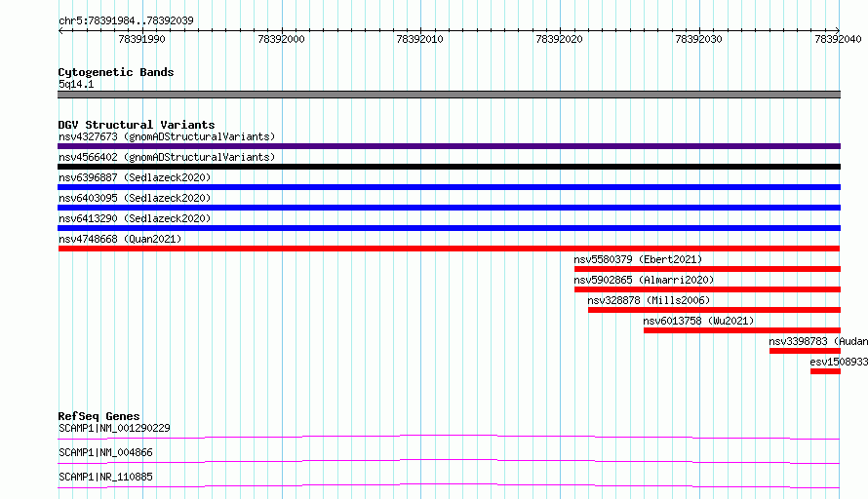The image size is (868, 499).
Task: Select the magenta SCAMP1|NR_110885 intron line
Action: [449, 485]
